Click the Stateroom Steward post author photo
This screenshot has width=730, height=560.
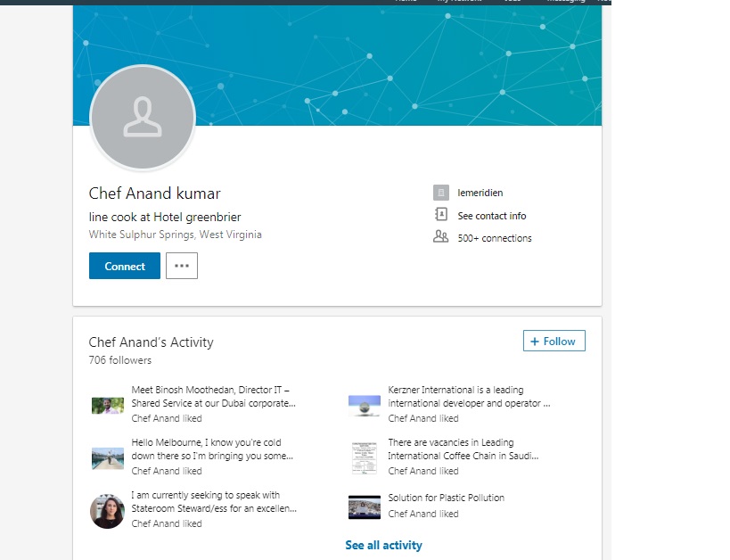pyautogui.click(x=108, y=511)
